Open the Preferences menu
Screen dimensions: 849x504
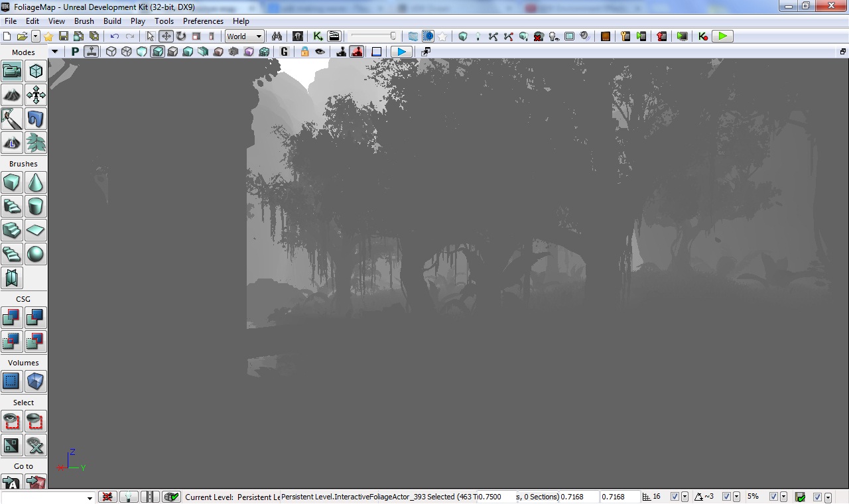click(x=204, y=21)
